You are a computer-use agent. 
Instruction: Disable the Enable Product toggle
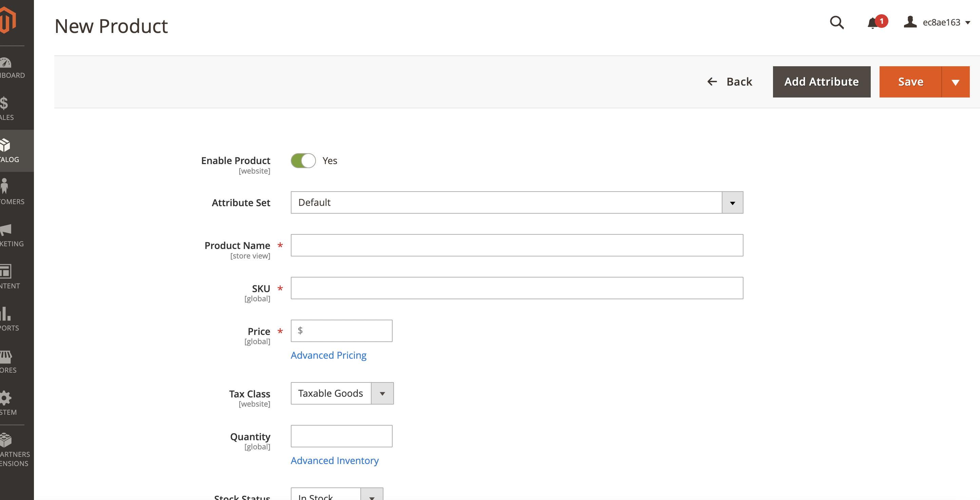point(303,160)
